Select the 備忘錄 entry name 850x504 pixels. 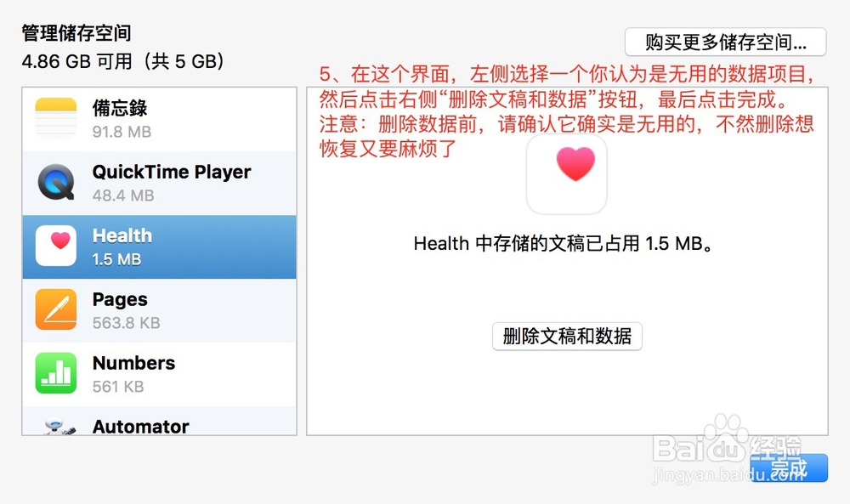click(120, 108)
